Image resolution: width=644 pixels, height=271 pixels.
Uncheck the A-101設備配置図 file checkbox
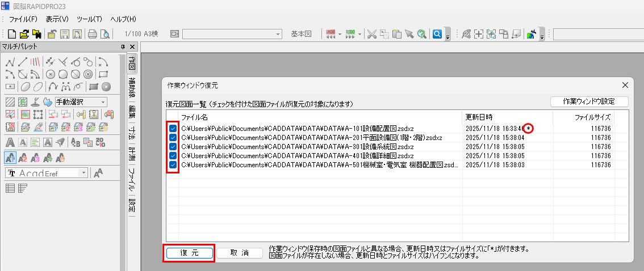coord(173,129)
